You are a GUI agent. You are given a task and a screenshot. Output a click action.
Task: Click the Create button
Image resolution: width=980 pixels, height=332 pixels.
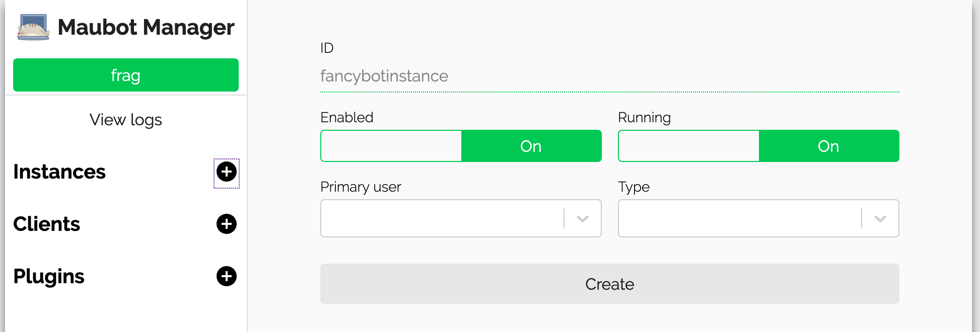click(x=610, y=284)
